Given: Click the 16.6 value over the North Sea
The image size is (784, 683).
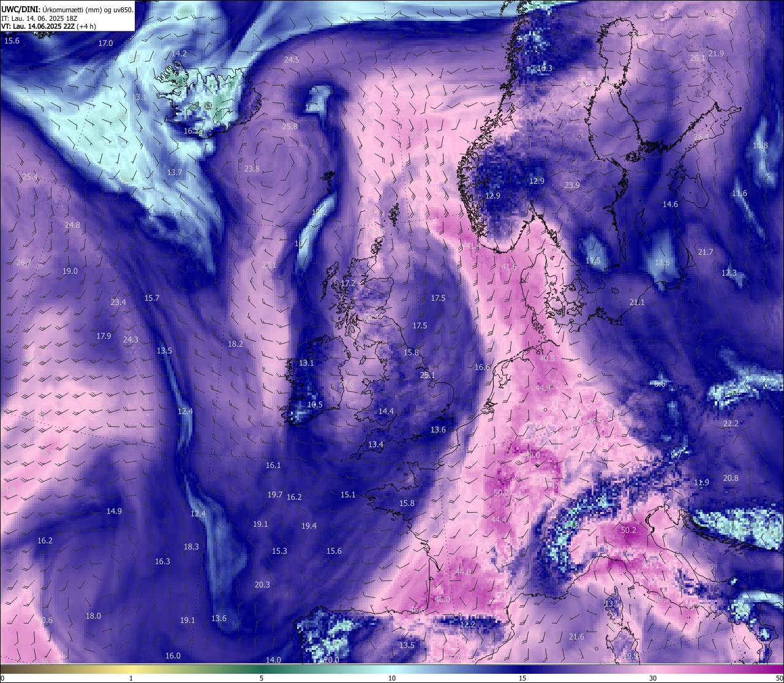Looking at the screenshot, I should [483, 368].
